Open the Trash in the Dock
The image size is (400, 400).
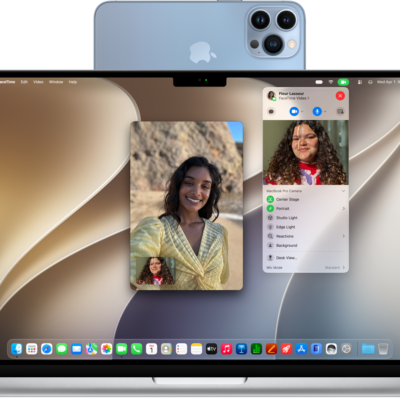click(x=383, y=349)
